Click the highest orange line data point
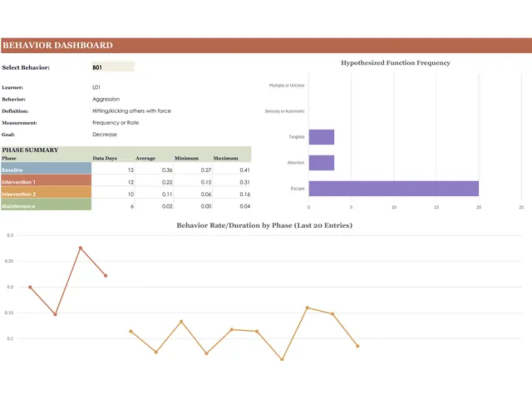 point(308,308)
